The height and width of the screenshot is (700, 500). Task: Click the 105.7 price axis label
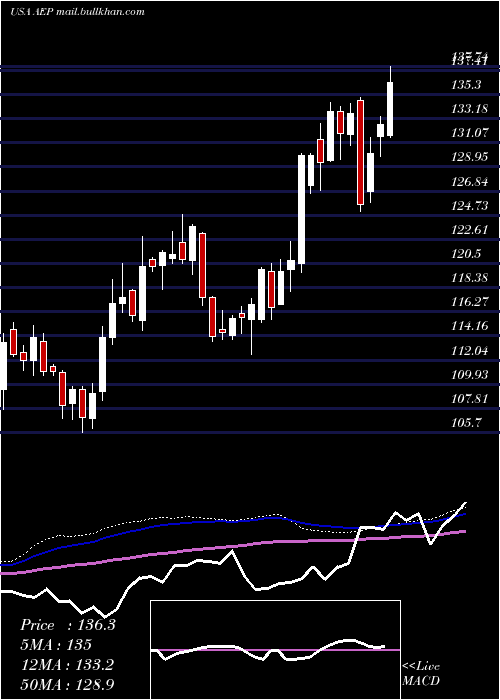click(x=467, y=423)
